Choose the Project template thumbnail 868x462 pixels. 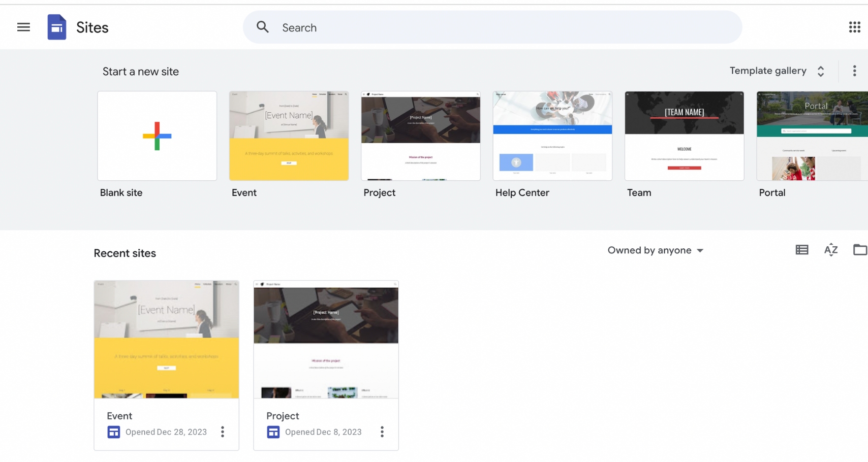tap(420, 136)
